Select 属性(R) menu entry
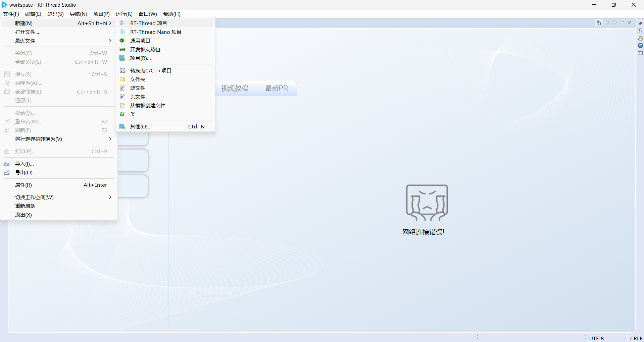This screenshot has height=342, width=644. (x=59, y=185)
